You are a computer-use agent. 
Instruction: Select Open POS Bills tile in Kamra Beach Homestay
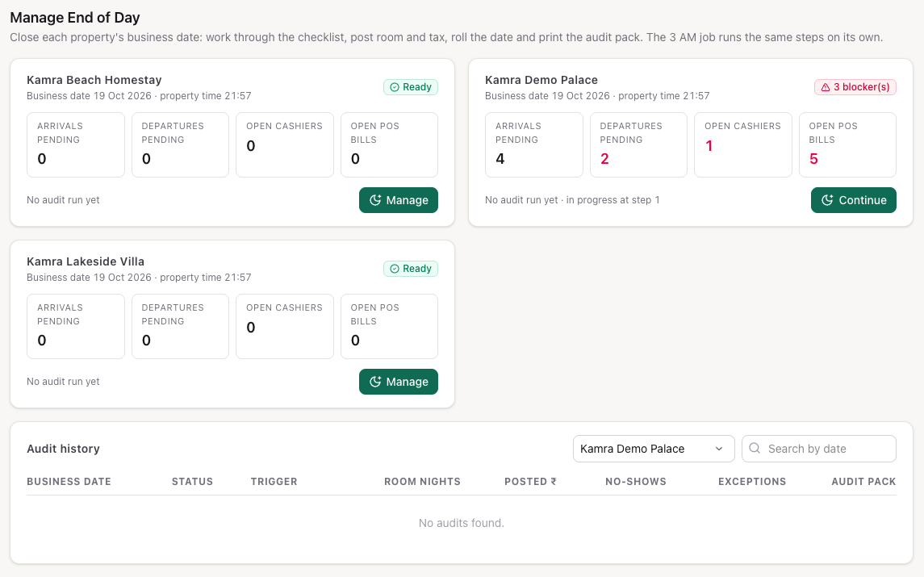click(390, 145)
